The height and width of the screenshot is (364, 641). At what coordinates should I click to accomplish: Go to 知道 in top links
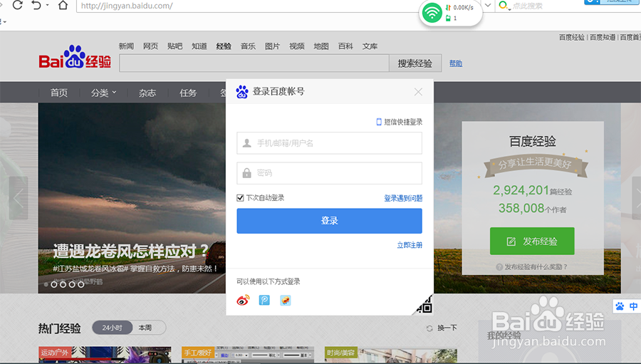(x=199, y=46)
